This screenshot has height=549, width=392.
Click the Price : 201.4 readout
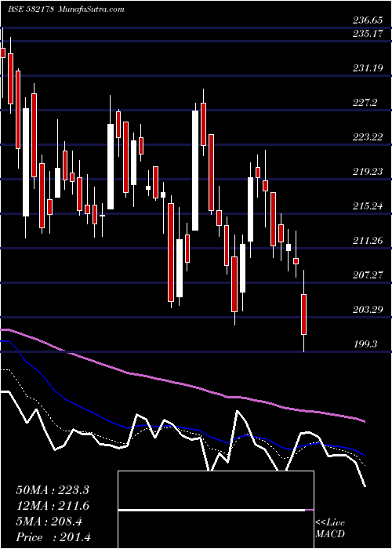tap(53, 537)
